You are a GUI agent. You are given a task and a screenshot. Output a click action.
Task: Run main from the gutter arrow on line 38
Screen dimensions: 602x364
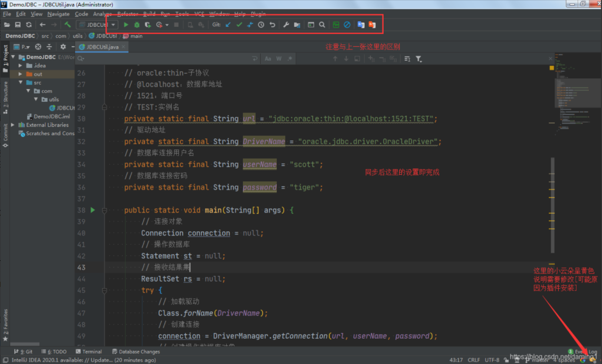pos(93,210)
